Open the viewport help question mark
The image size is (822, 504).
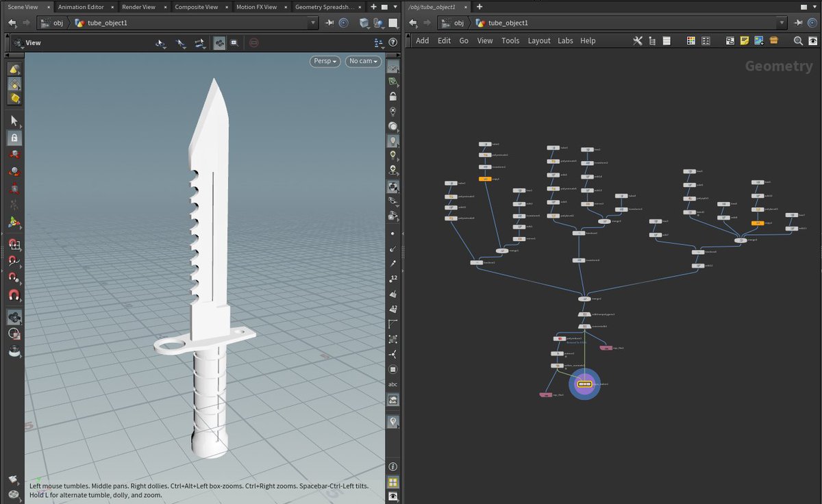(x=393, y=42)
